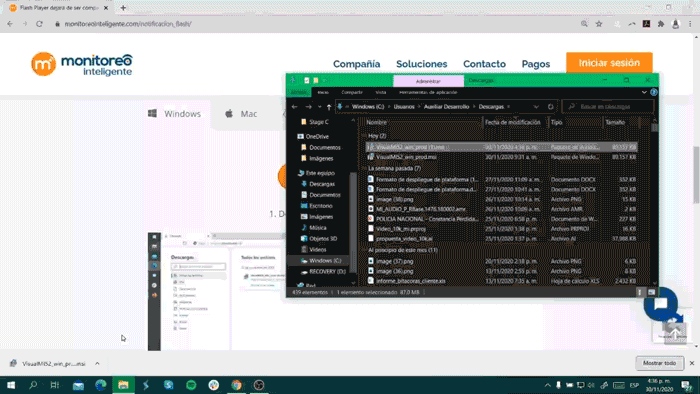Click Mostrar todo downloads button
The image size is (700, 394).
(x=659, y=363)
